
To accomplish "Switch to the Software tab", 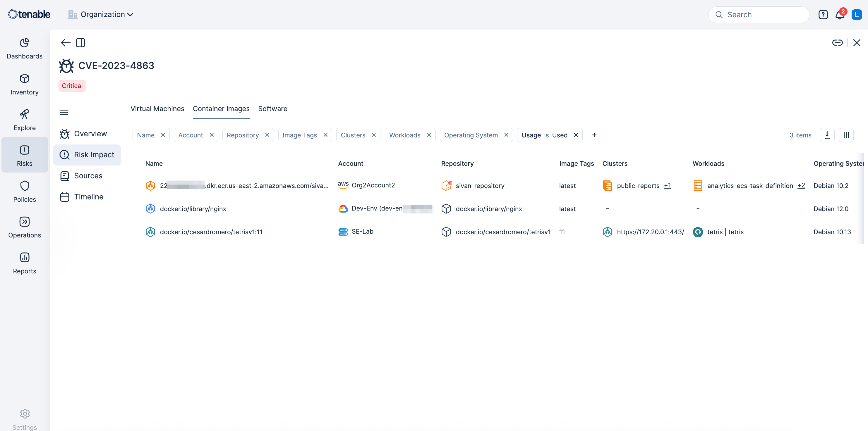I will [x=272, y=109].
